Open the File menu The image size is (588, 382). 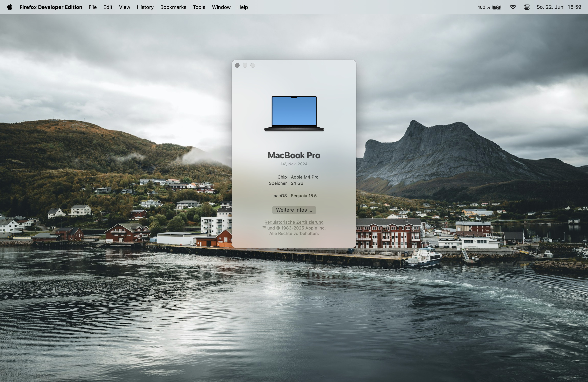tap(93, 7)
